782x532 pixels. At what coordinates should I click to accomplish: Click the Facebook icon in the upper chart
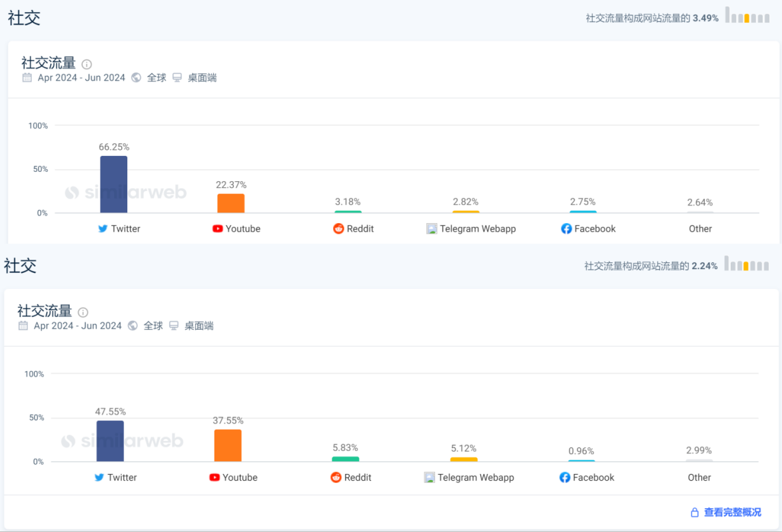coord(566,228)
